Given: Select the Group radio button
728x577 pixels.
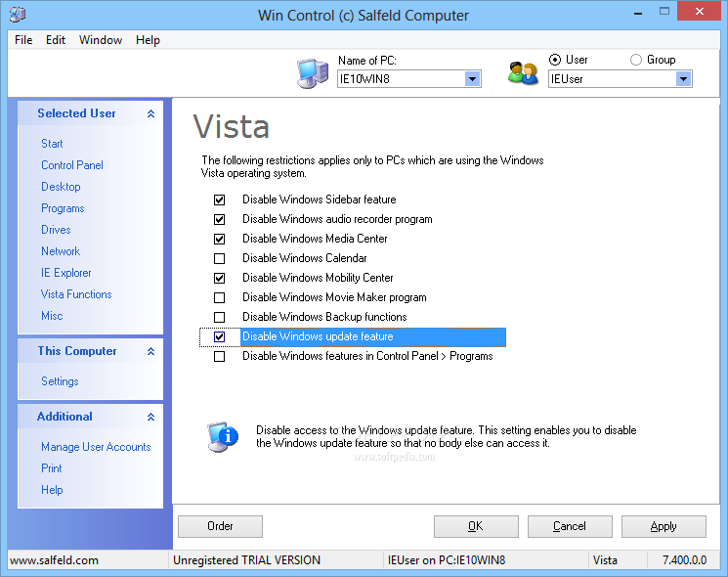Looking at the screenshot, I should (x=636, y=60).
